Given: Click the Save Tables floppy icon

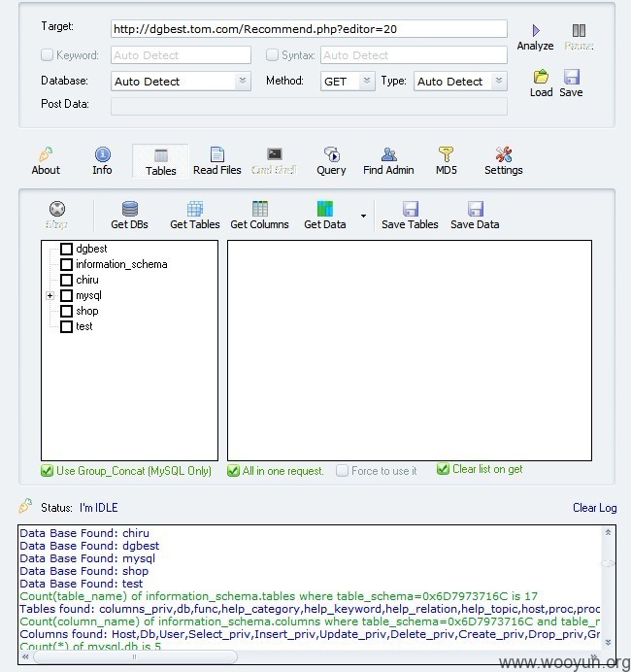Looking at the screenshot, I should tap(411, 209).
